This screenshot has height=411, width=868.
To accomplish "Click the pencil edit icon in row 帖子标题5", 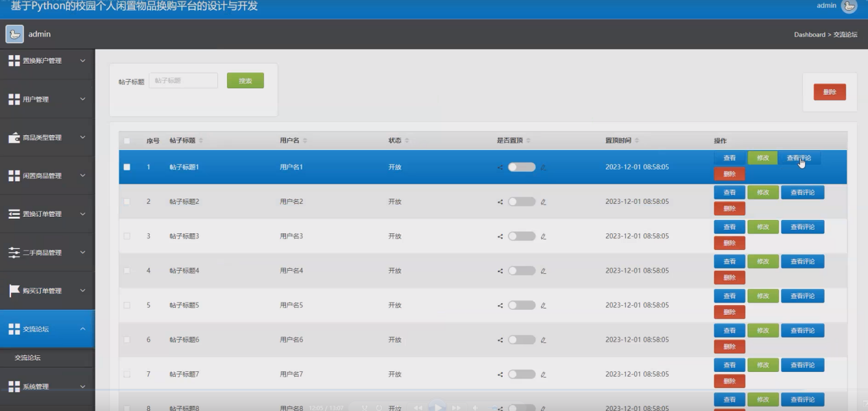I will [543, 305].
